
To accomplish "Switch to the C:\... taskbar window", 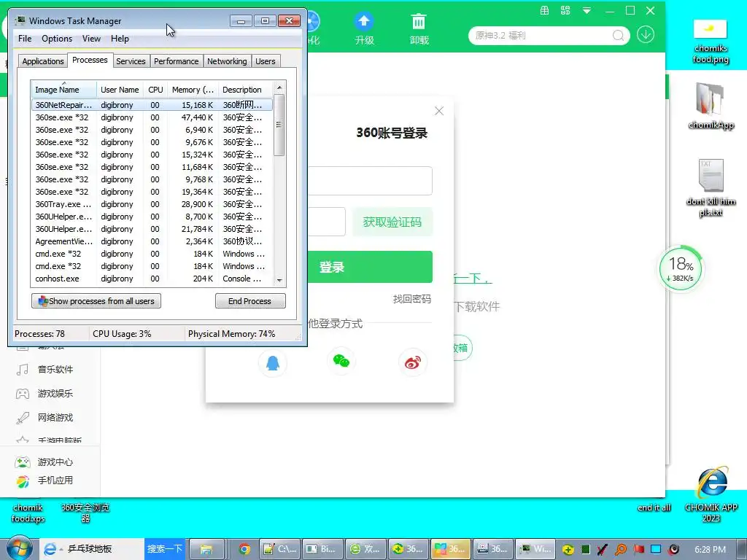I will (x=281, y=549).
